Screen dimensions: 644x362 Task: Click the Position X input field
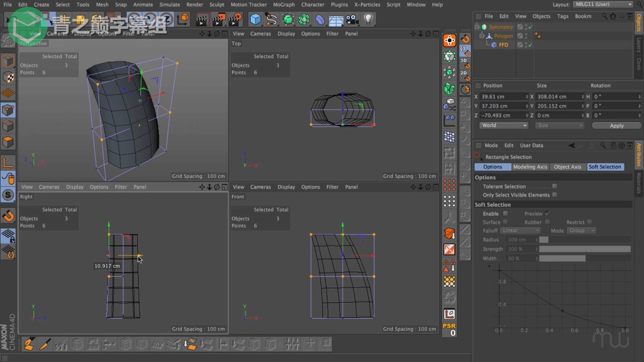(x=503, y=97)
